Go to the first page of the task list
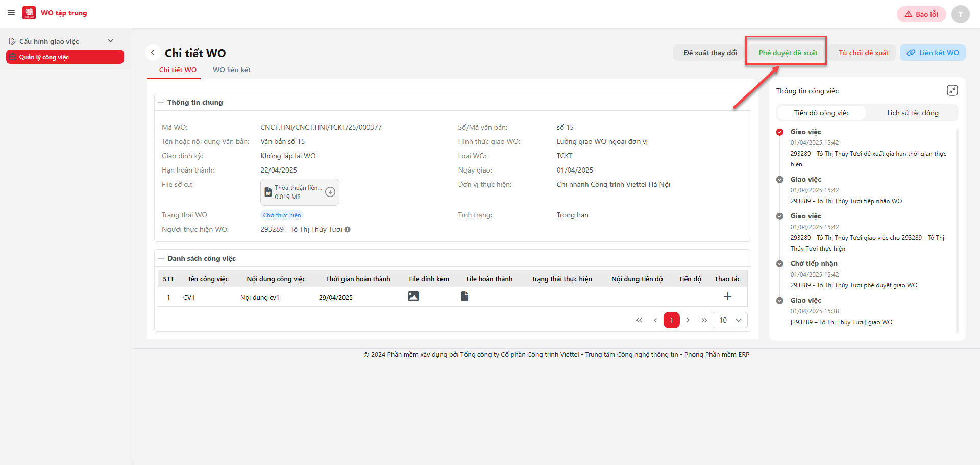Image resolution: width=980 pixels, height=465 pixels. (x=639, y=320)
